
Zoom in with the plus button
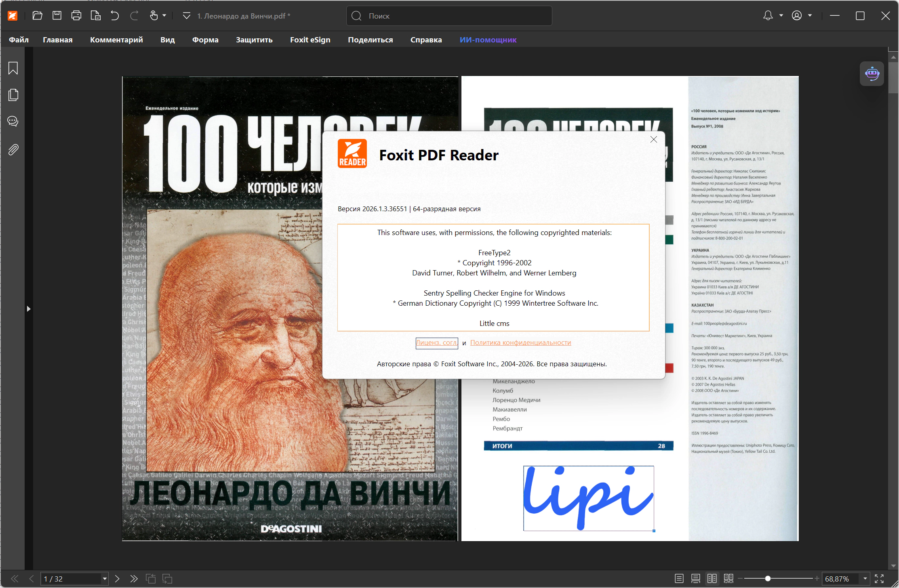tap(817, 579)
